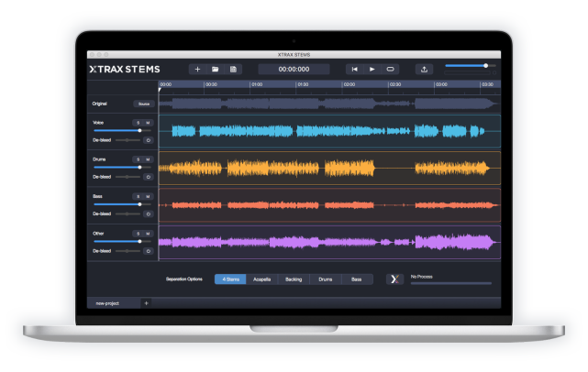Click the Source button on Original track
The height and width of the screenshot is (372, 588).
point(144,104)
